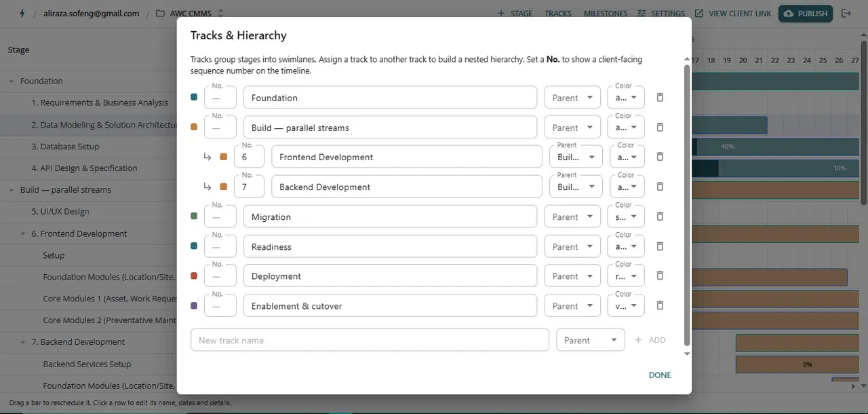Image resolution: width=868 pixels, height=414 pixels.
Task: Click the lightning bolt app logo
Action: (22, 14)
